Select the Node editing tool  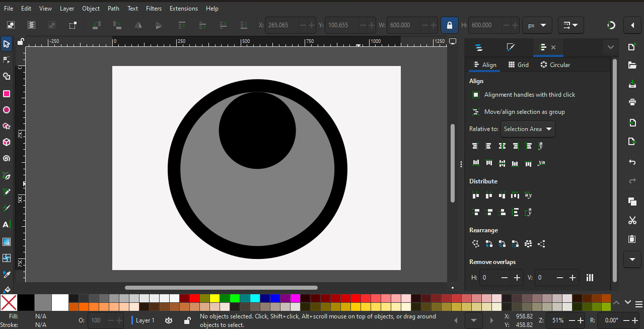7,60
